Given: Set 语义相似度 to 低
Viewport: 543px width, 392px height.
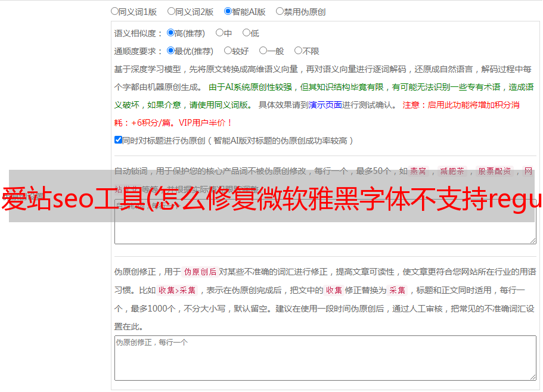Looking at the screenshot, I should 246,33.
